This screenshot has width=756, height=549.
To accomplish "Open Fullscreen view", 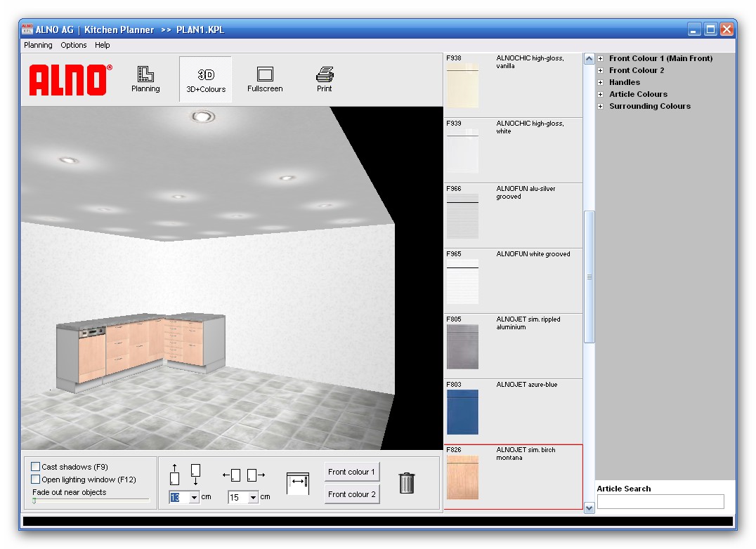I will pyautogui.click(x=265, y=79).
